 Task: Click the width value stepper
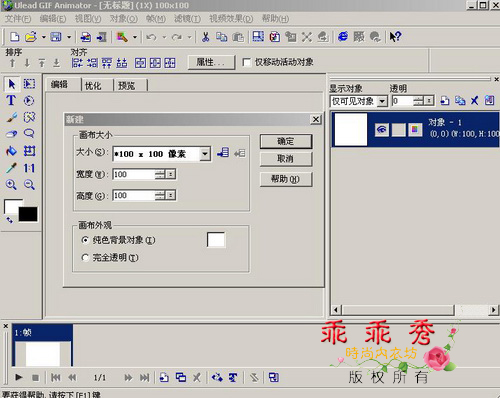click(x=160, y=174)
